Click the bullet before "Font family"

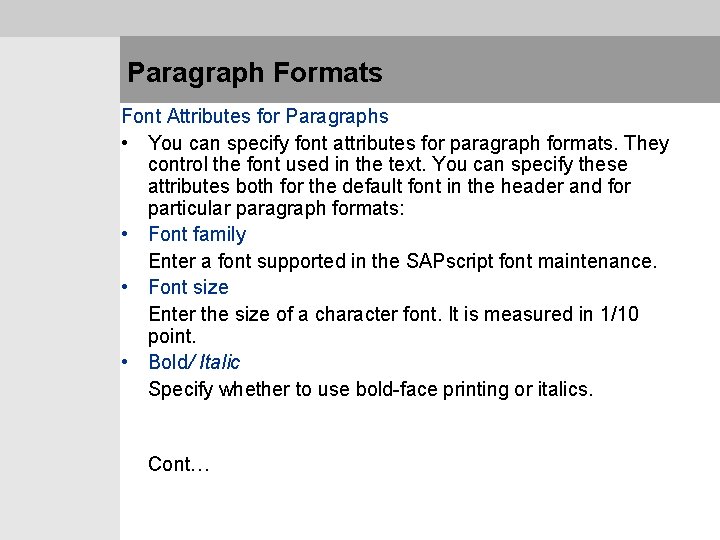125,234
